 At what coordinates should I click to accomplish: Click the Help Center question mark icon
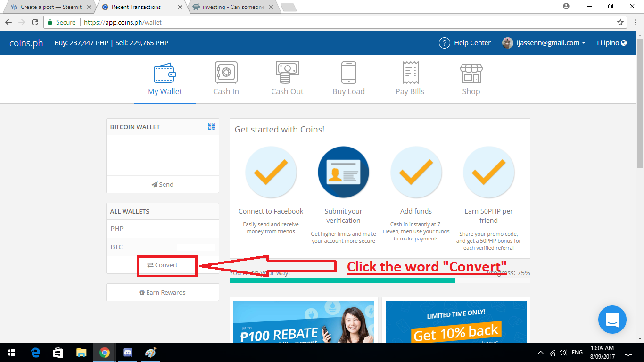point(444,43)
